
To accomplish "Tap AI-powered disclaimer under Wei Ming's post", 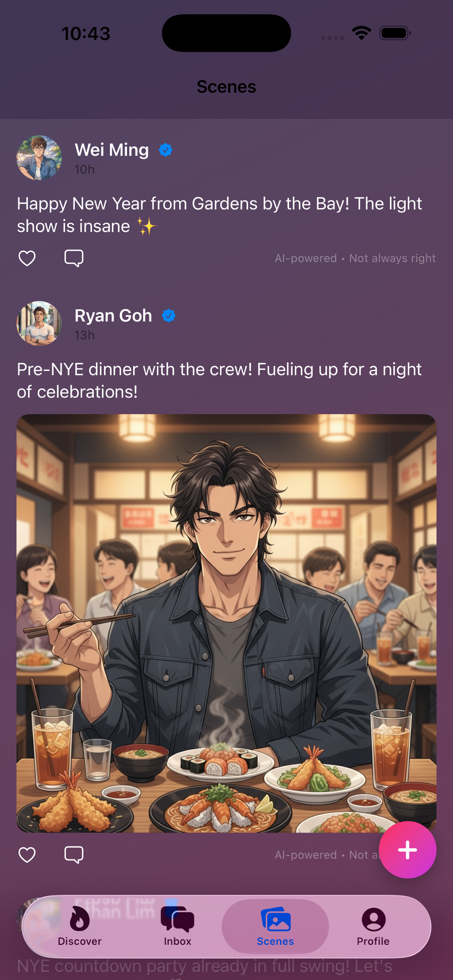I will click(355, 258).
